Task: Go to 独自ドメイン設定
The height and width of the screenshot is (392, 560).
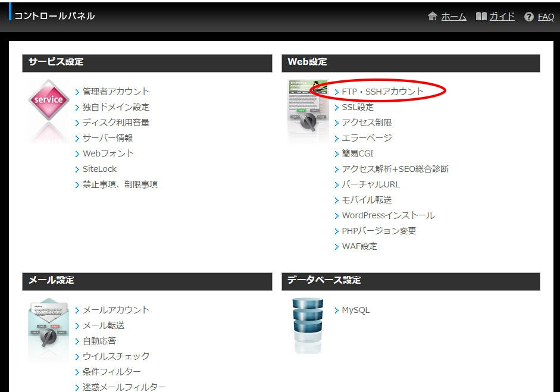Action: (115, 107)
